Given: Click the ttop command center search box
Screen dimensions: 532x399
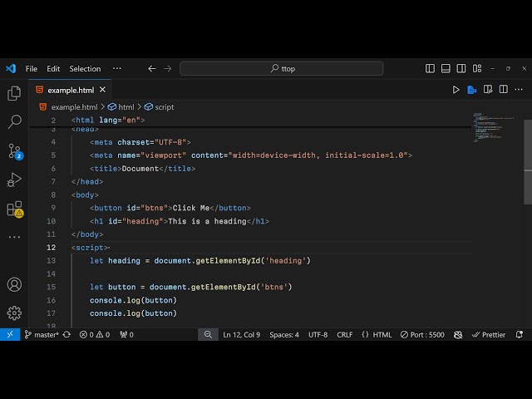Looking at the screenshot, I should click(x=282, y=69).
